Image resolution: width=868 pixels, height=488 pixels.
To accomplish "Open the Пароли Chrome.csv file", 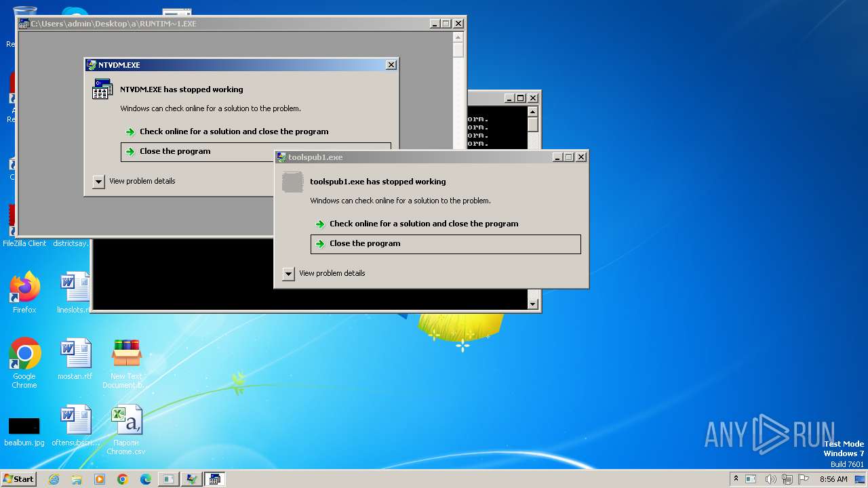I will pos(127,430).
